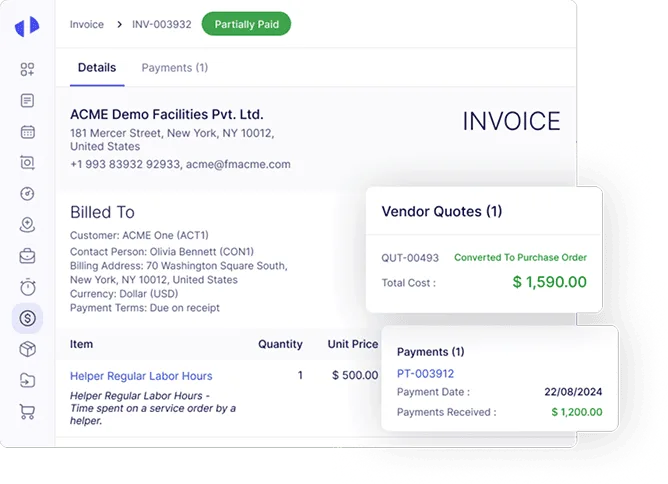Click the Payment Date : label
Image resolution: width=668 pixels, height=484 pixels.
tap(433, 392)
